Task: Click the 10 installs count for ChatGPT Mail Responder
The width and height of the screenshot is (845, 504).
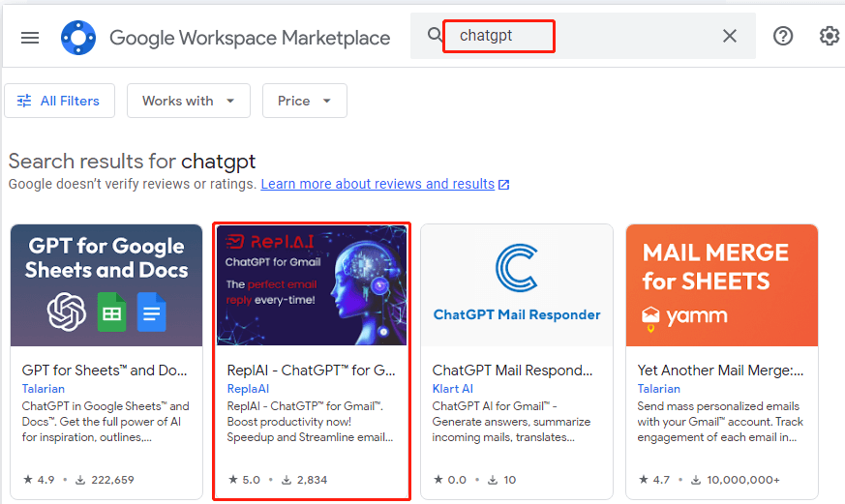Action: [501, 480]
